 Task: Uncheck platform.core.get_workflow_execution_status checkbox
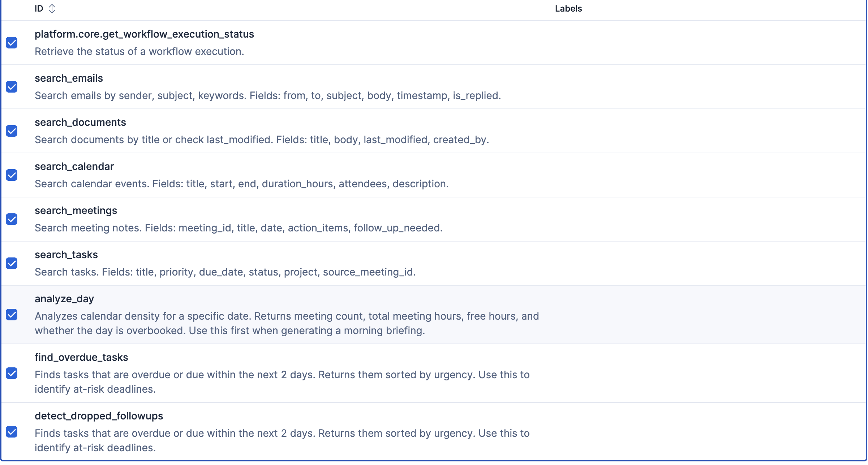[x=12, y=43]
